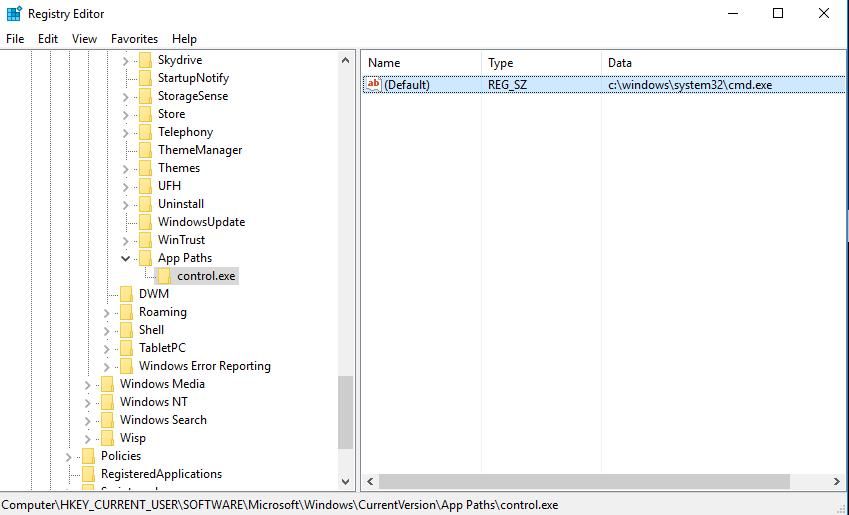Click the Registry Editor app icon in title bar

coord(14,14)
